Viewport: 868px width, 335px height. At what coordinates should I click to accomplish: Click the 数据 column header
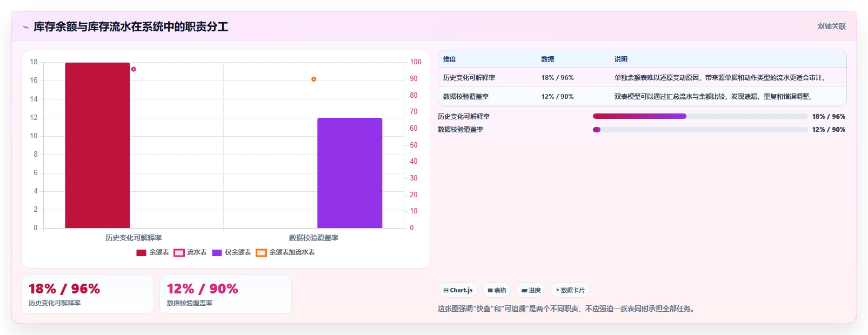coord(547,59)
